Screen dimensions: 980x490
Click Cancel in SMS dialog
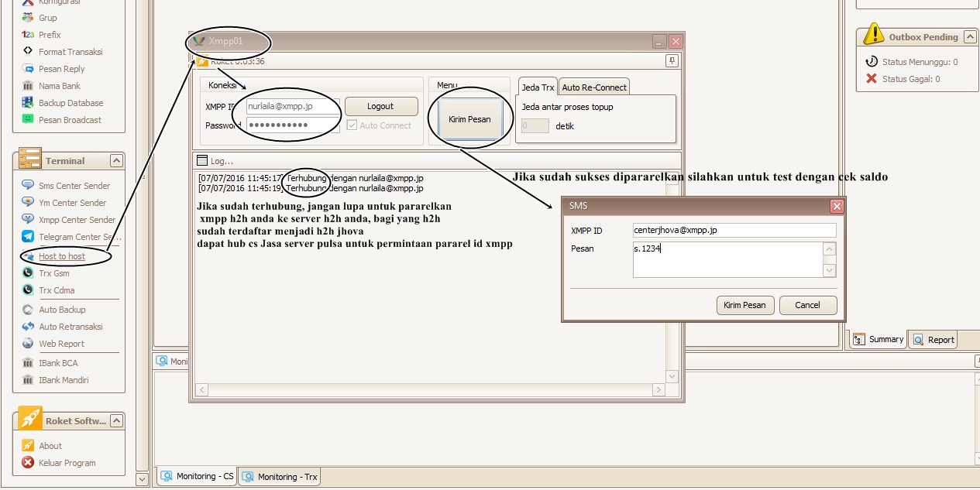808,305
